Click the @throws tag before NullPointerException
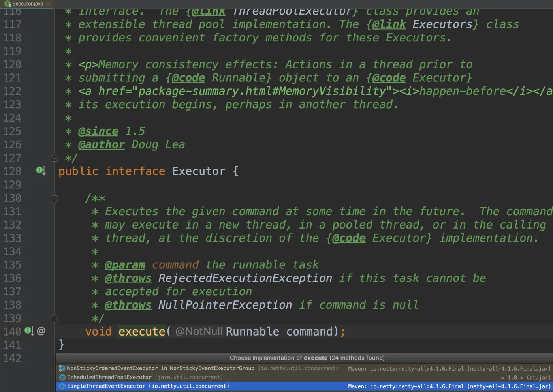Image resolution: width=553 pixels, height=392 pixels. pos(128,305)
